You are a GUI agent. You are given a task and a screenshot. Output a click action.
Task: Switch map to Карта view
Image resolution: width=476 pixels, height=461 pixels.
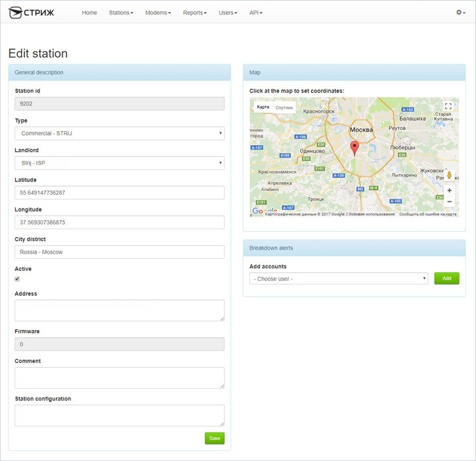tap(263, 107)
